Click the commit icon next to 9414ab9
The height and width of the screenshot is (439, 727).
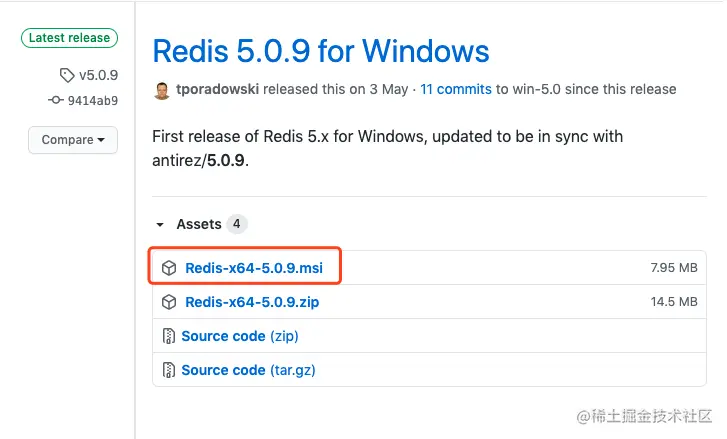coord(55,100)
